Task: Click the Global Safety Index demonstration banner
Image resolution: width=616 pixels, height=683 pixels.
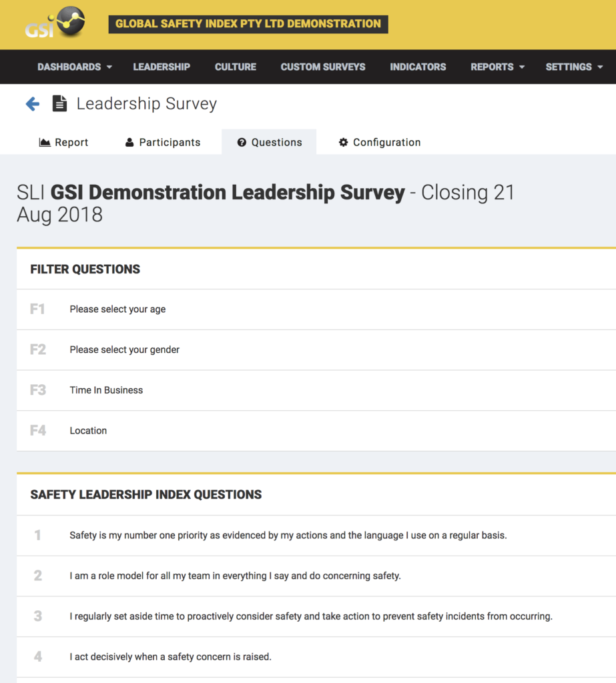Action: point(248,24)
